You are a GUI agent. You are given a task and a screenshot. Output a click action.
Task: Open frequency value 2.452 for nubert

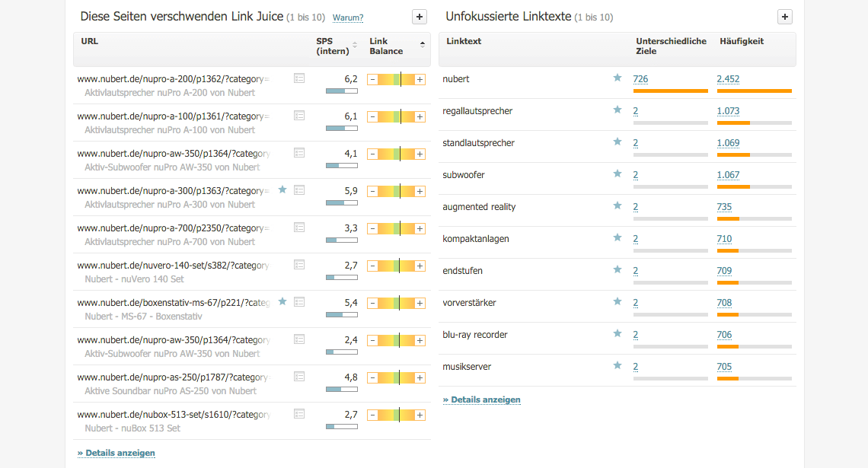pyautogui.click(x=728, y=79)
